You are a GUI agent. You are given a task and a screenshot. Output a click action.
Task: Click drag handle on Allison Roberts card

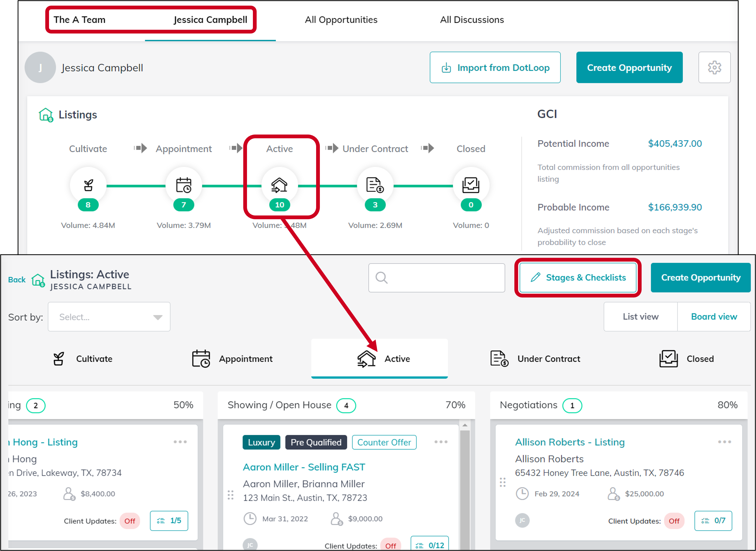point(502,482)
